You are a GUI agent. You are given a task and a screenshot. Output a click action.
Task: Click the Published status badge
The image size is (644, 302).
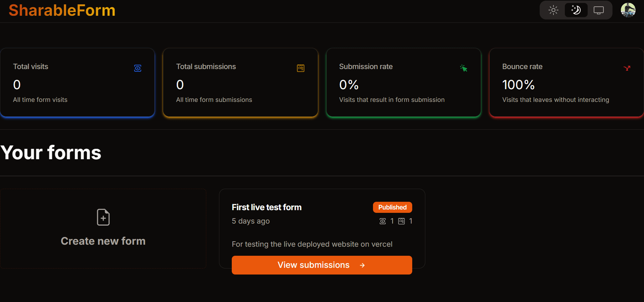click(x=392, y=207)
